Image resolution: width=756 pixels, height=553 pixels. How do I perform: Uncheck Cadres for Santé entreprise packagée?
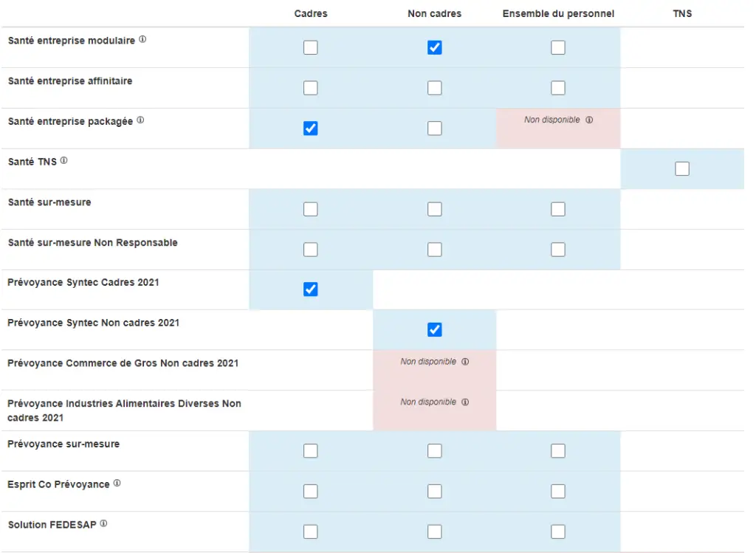(311, 128)
